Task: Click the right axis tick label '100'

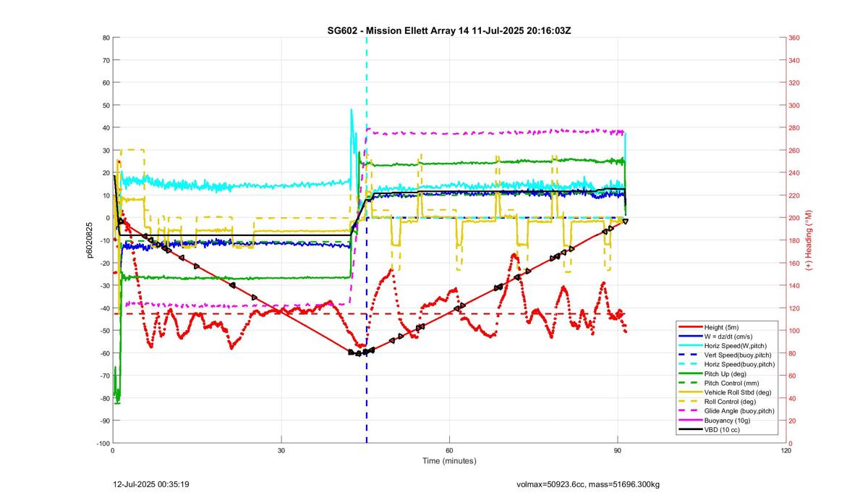Action: tap(794, 331)
